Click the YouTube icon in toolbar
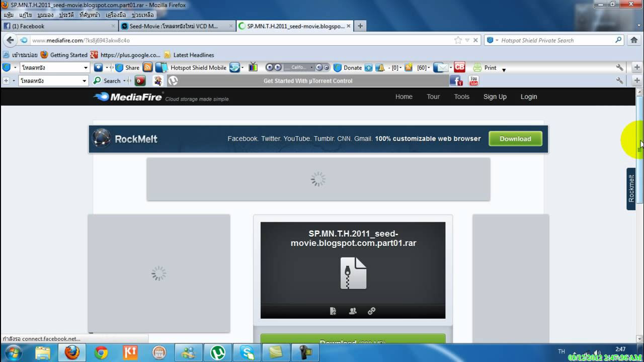644x362 pixels. [473, 80]
